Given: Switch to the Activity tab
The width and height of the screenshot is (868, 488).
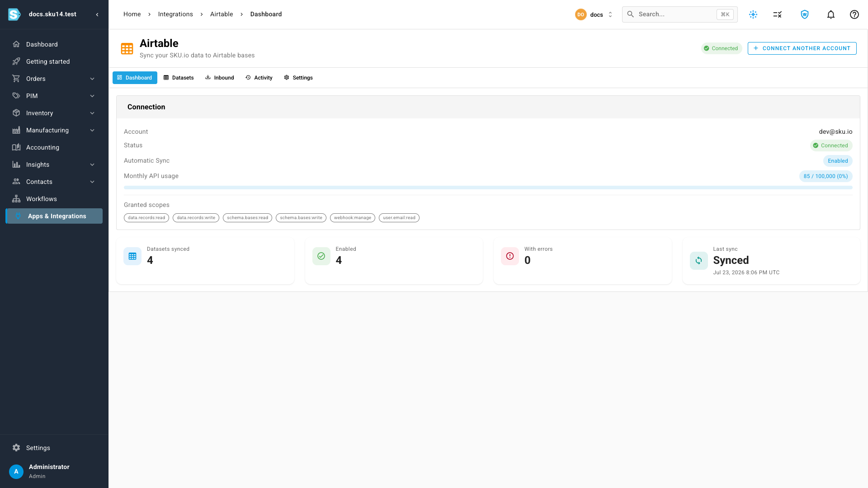Looking at the screenshot, I should click(x=259, y=78).
